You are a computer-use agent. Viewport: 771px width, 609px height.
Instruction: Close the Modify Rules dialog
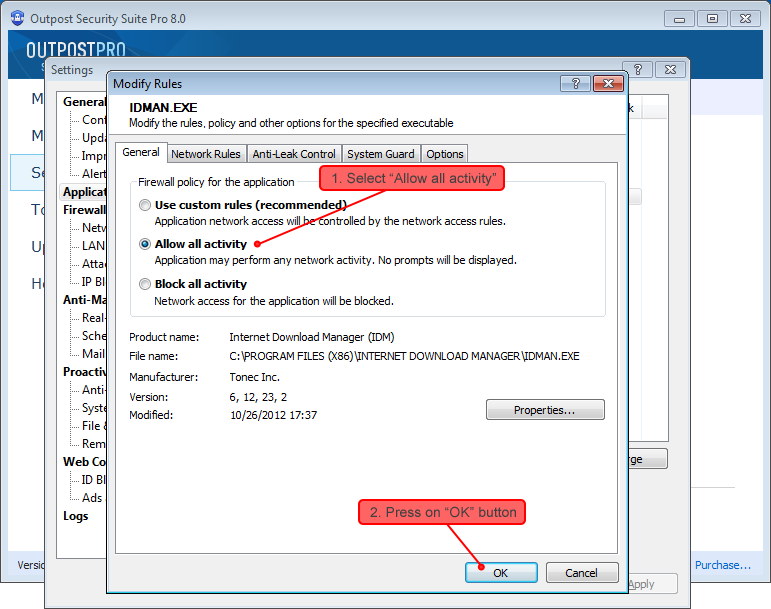[608, 84]
